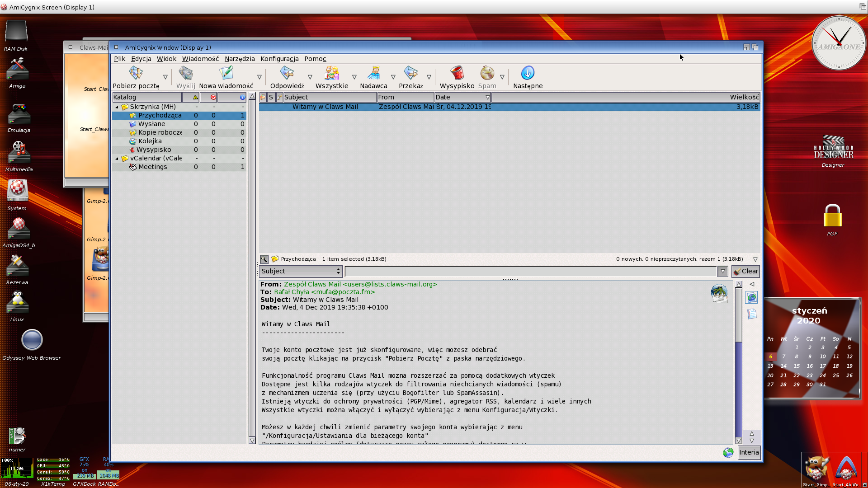Open the Linux desktop icon

click(x=17, y=302)
